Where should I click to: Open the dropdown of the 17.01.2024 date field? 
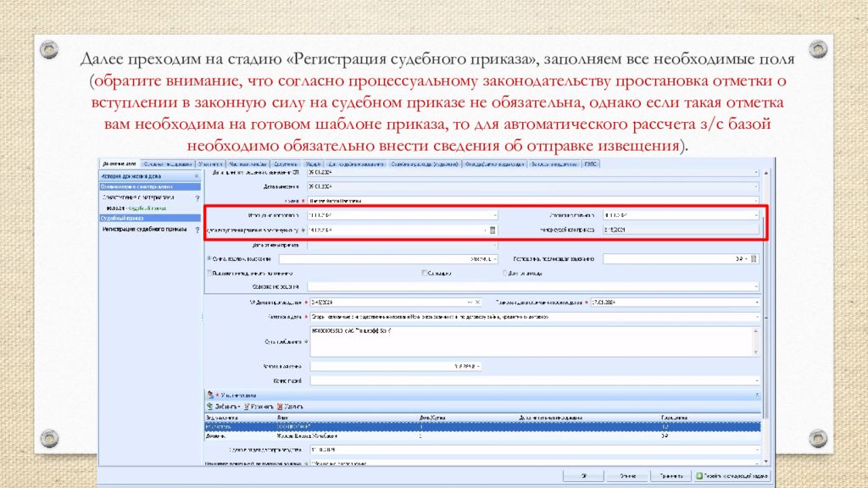click(x=756, y=302)
